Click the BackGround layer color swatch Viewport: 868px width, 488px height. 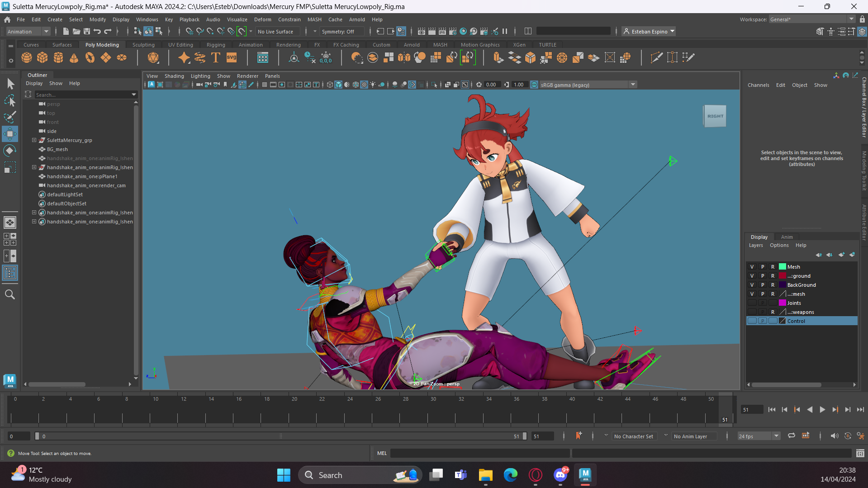[782, 285]
